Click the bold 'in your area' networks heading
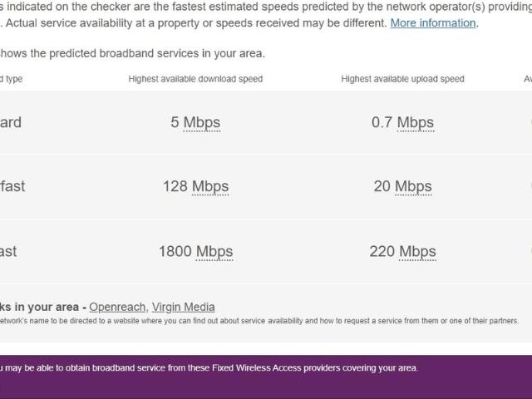Screen dimensions: 532x399 tap(40, 307)
